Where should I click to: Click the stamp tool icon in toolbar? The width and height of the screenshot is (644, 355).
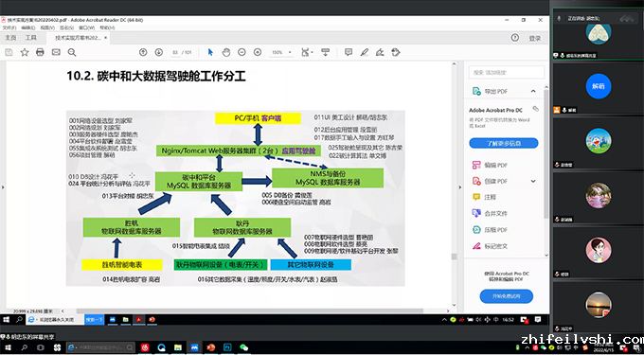point(396,52)
